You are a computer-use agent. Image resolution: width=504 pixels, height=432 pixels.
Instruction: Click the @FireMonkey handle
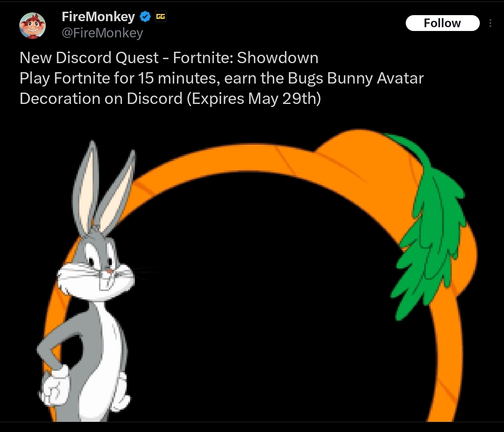pos(102,33)
